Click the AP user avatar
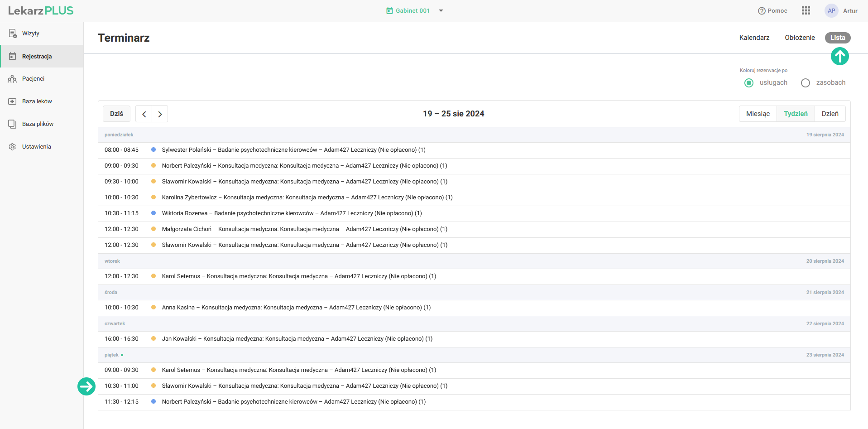 (831, 11)
